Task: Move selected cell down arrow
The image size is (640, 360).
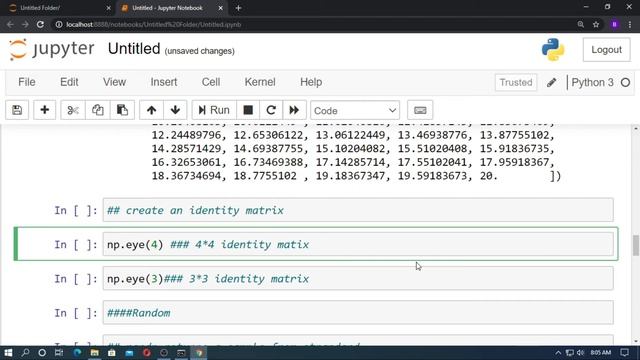Action: 176,110
